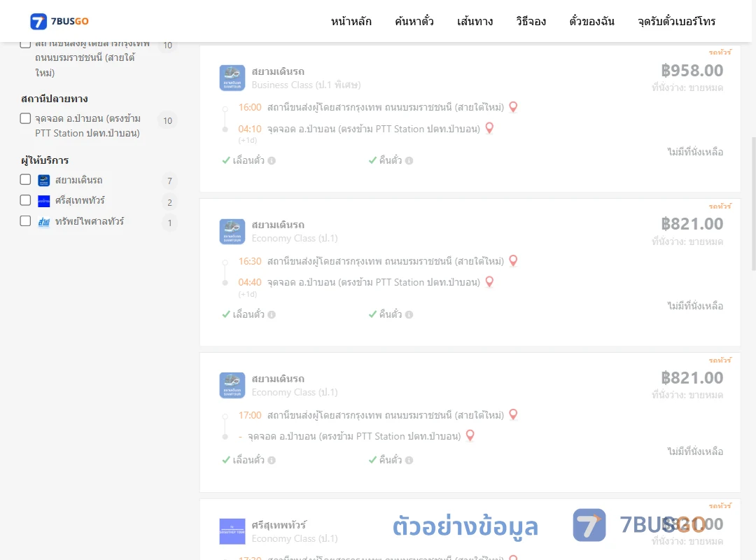Click เลื่อนตั๋ว label on ฿958.00 trip
Viewport: 756px width, 560px height.
coord(248,160)
